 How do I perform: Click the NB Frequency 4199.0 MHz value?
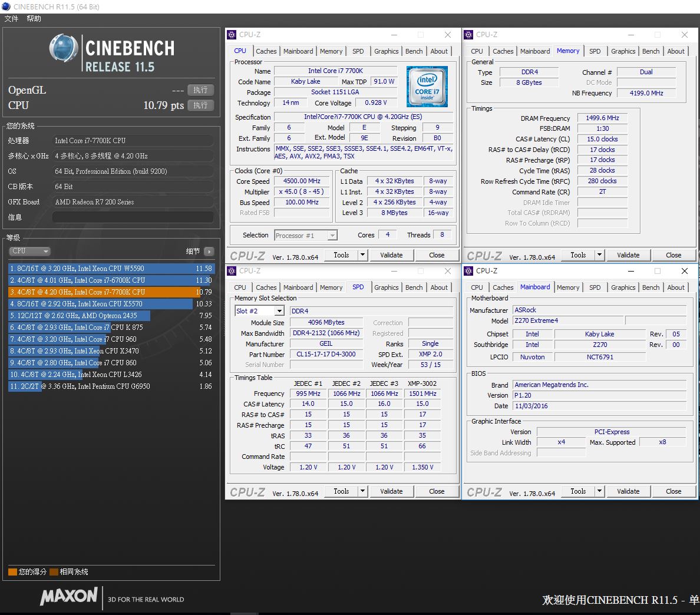click(x=646, y=93)
